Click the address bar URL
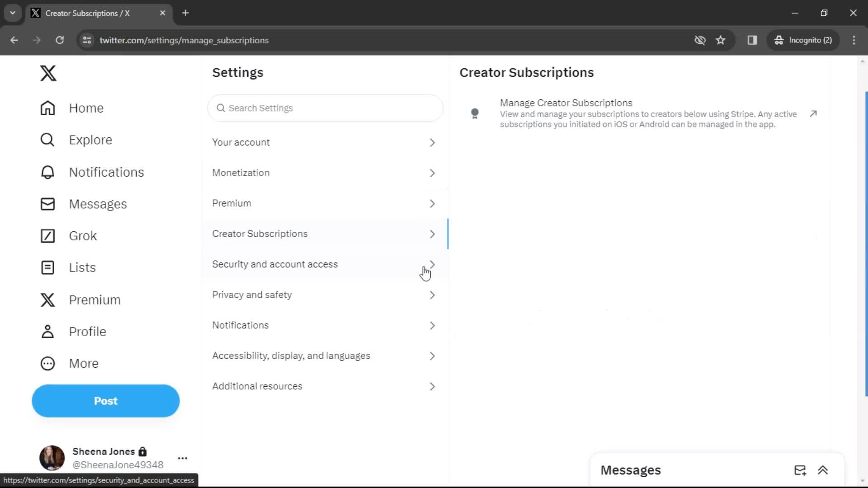 pyautogui.click(x=184, y=40)
